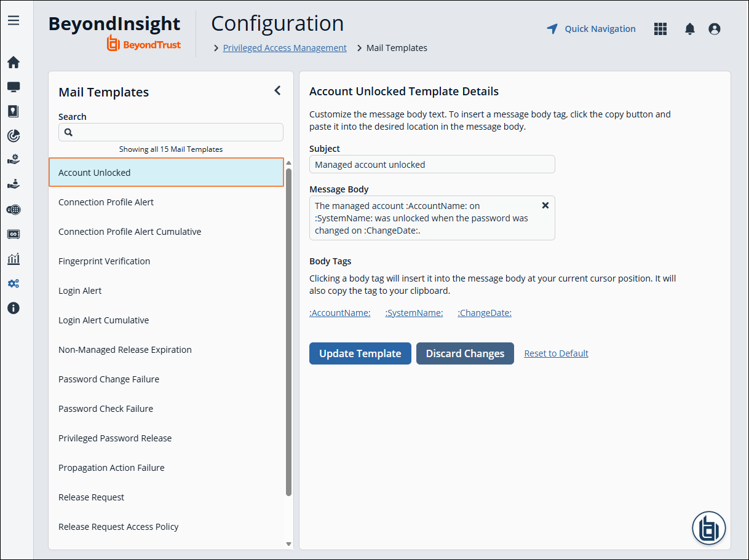Open the hand with gear sidebar icon
This screenshot has width=749, height=560.
click(14, 159)
